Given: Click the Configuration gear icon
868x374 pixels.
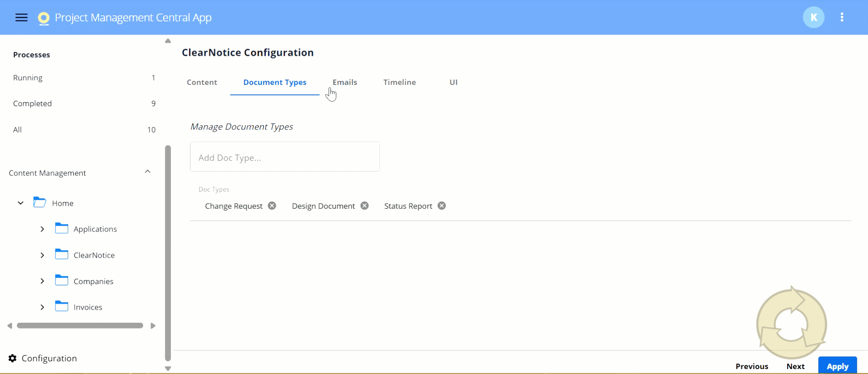Looking at the screenshot, I should [13, 358].
